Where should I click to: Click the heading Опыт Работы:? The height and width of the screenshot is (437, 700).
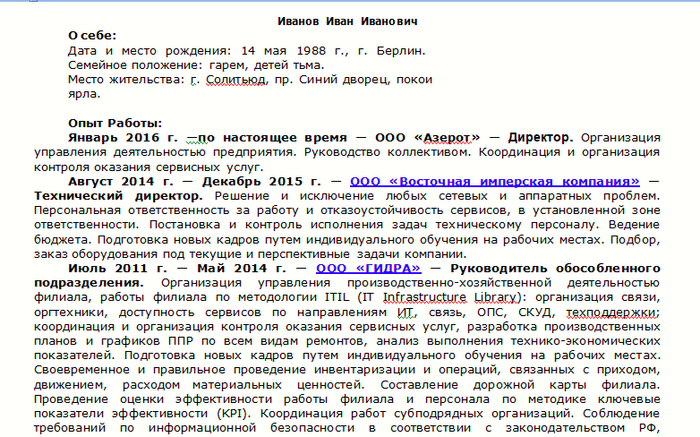pyautogui.click(x=115, y=123)
